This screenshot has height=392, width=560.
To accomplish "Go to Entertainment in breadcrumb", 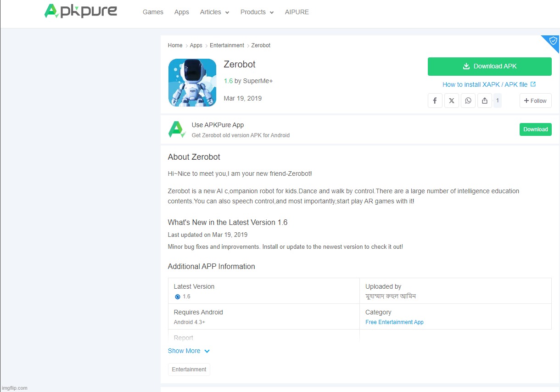I will click(227, 45).
